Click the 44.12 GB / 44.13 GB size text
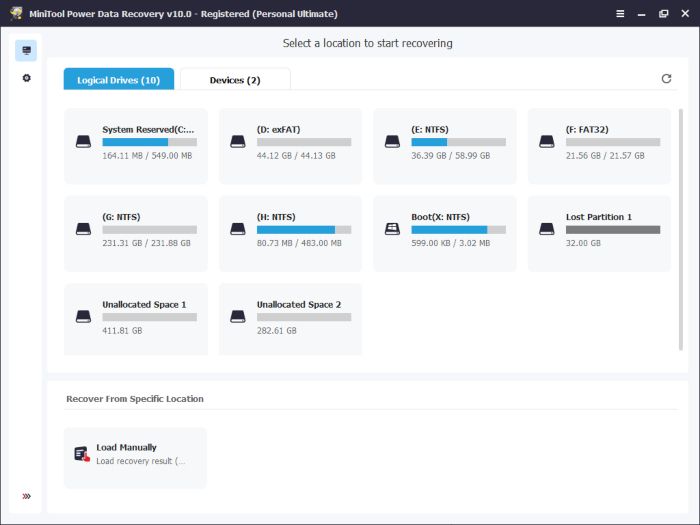700x525 pixels. 296,156
